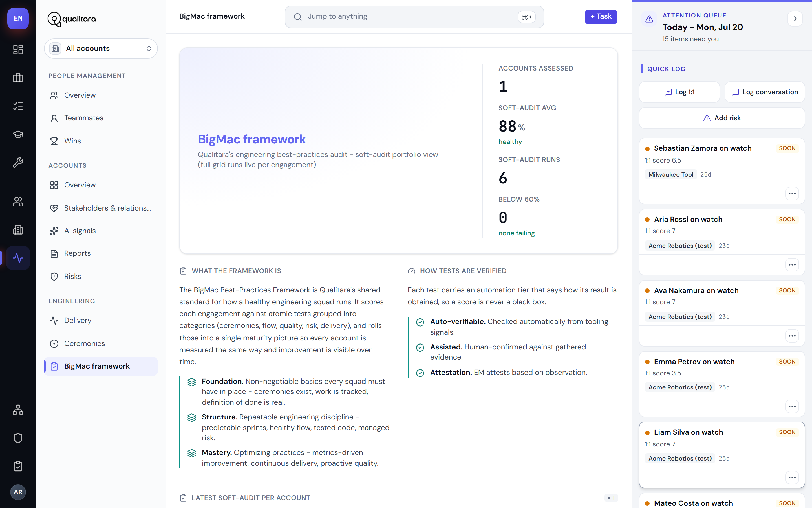Screen dimensions: 812x508
Task: Click the Milwaukee Tool account tag
Action: 671,175
